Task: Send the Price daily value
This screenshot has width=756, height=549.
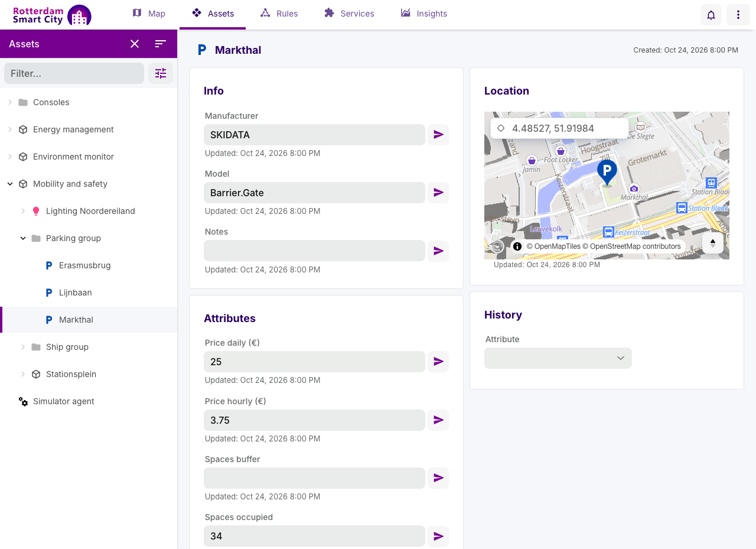Action: (x=438, y=362)
